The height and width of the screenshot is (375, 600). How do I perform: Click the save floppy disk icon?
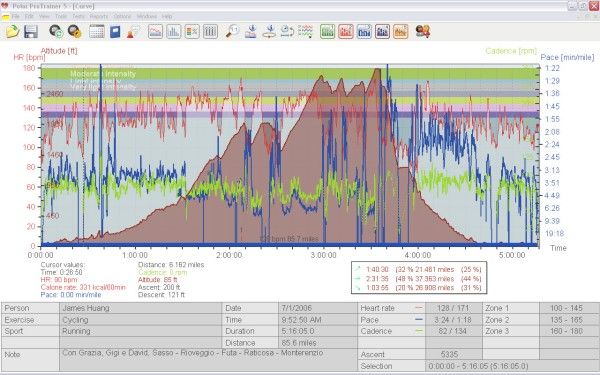click(31, 31)
